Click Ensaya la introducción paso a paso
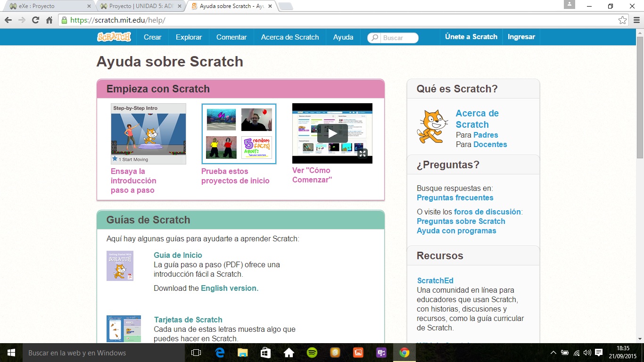The height and width of the screenshot is (362, 644). click(133, 181)
